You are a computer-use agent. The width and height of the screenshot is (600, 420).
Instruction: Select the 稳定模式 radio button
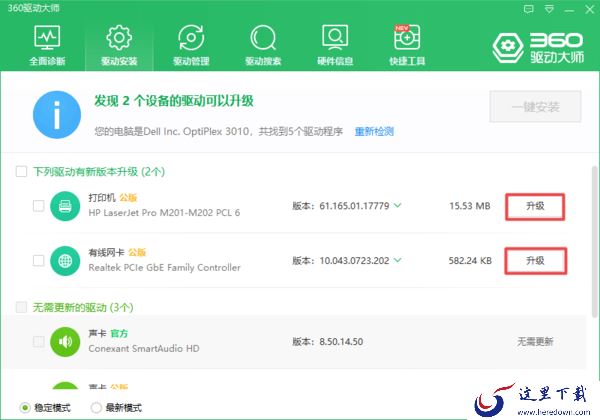25,408
